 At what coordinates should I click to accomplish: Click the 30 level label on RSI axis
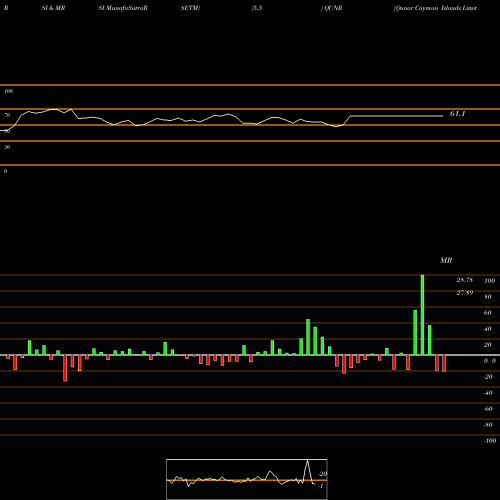(x=7, y=147)
